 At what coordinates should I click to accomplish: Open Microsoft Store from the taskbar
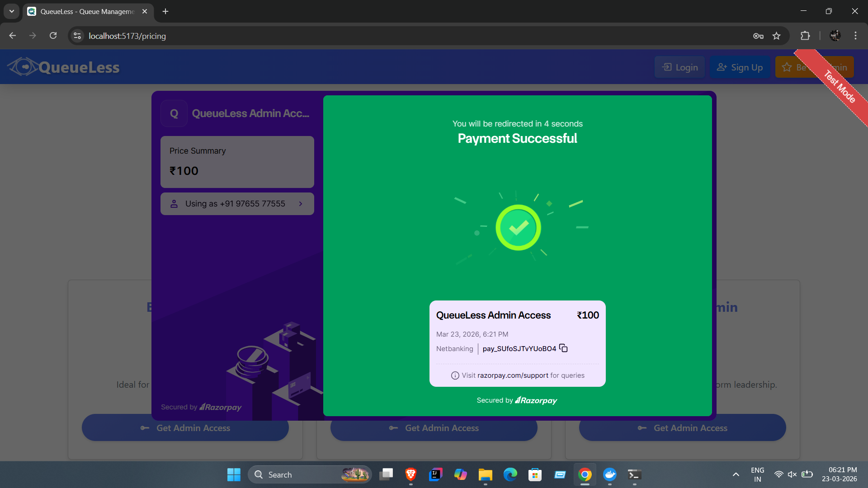point(535,474)
